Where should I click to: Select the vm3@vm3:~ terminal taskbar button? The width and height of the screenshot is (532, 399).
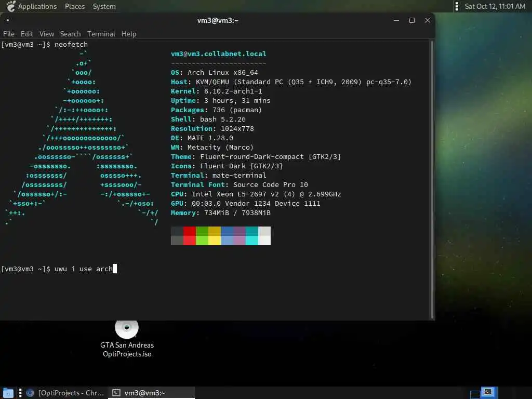[x=152, y=393]
